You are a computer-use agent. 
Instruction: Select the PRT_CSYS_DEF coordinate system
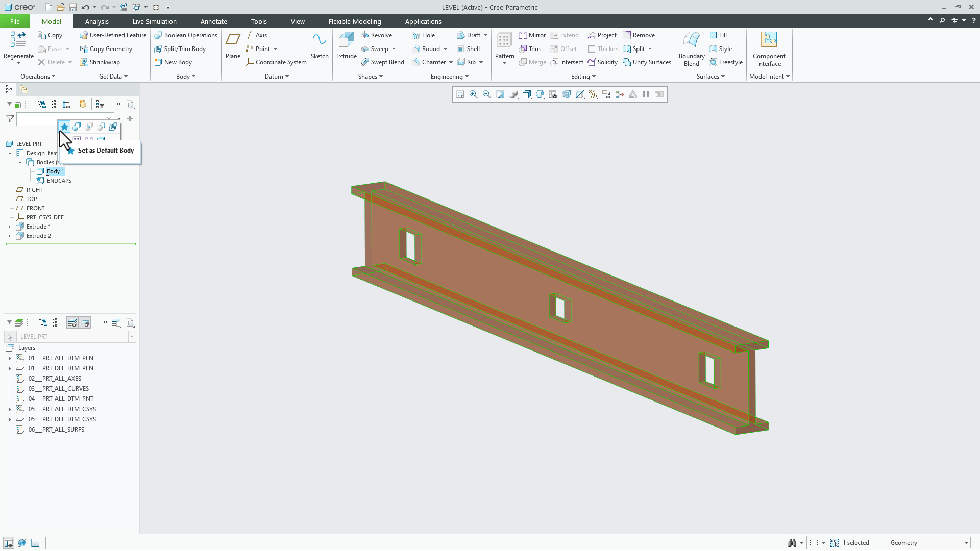45,217
